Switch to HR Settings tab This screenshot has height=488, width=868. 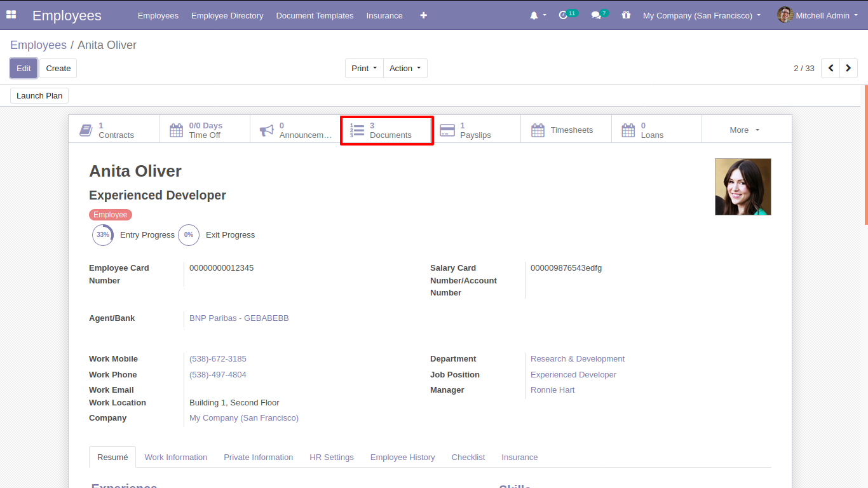click(x=332, y=457)
